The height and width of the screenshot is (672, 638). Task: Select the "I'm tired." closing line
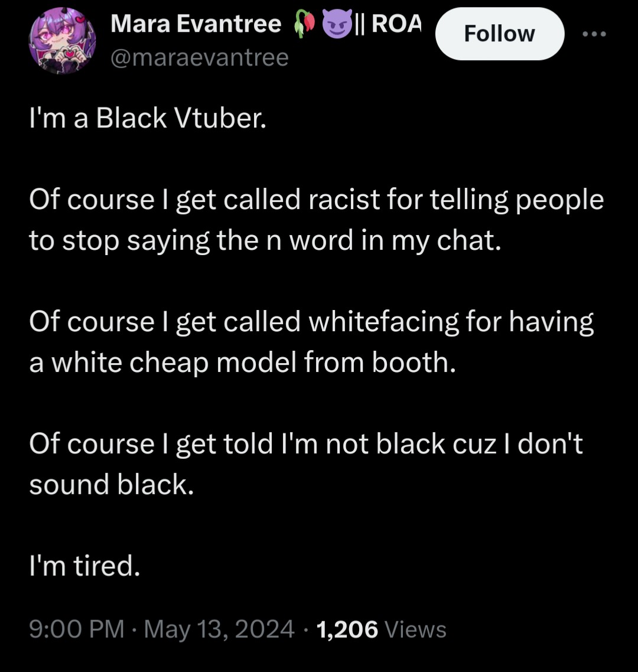click(85, 565)
